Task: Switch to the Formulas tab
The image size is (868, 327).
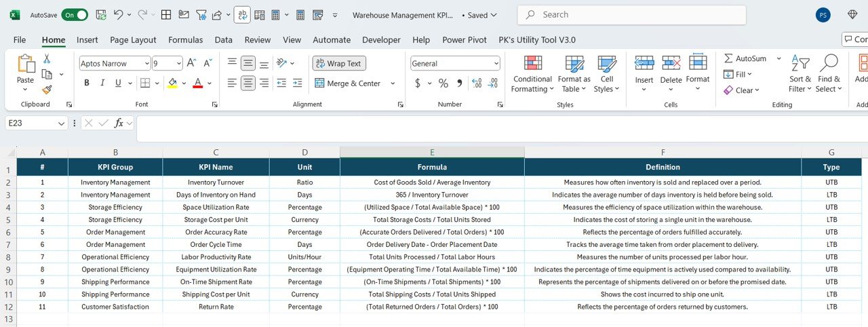Action: click(x=185, y=40)
